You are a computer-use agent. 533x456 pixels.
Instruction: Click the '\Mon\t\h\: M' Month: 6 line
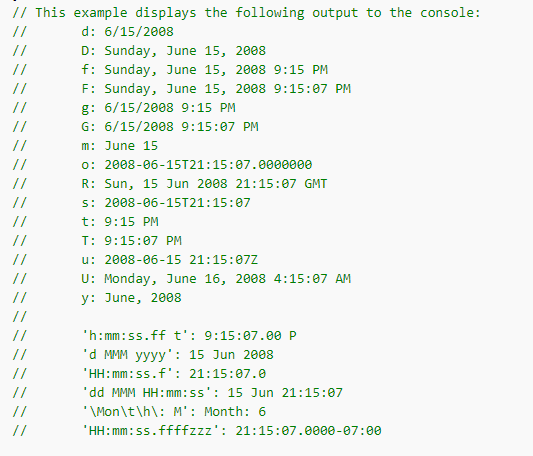click(173, 412)
